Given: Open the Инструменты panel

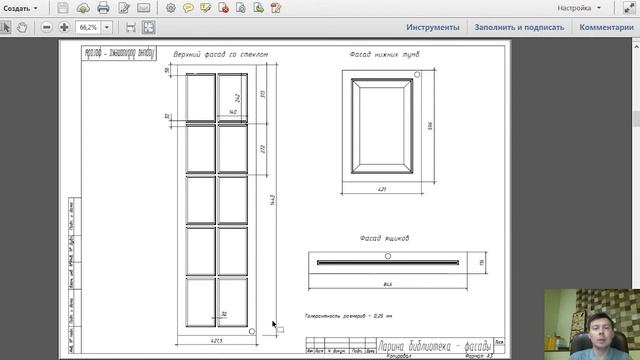Looking at the screenshot, I should (433, 27).
